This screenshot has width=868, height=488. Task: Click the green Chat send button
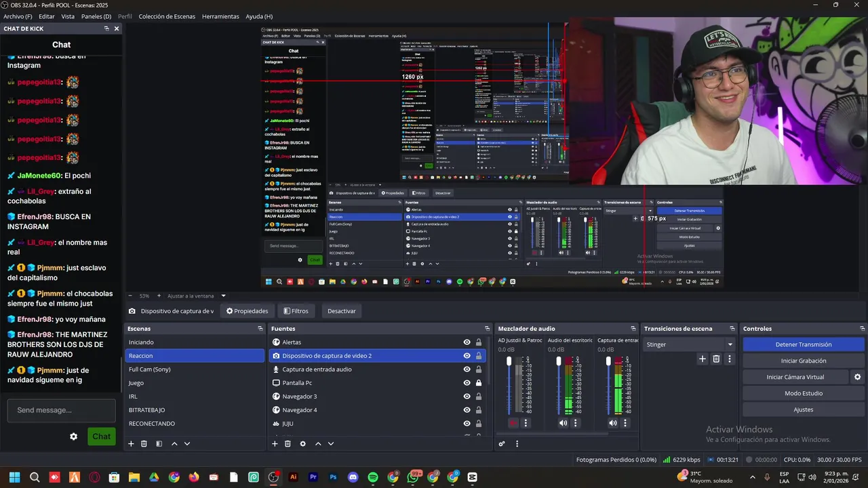102,436
